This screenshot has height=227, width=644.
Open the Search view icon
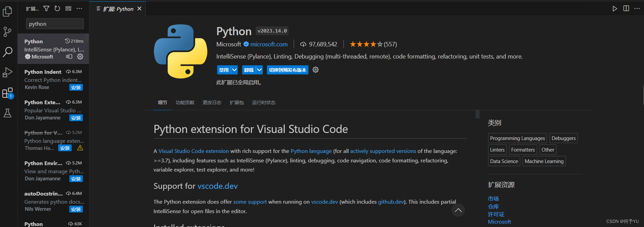coord(7,52)
